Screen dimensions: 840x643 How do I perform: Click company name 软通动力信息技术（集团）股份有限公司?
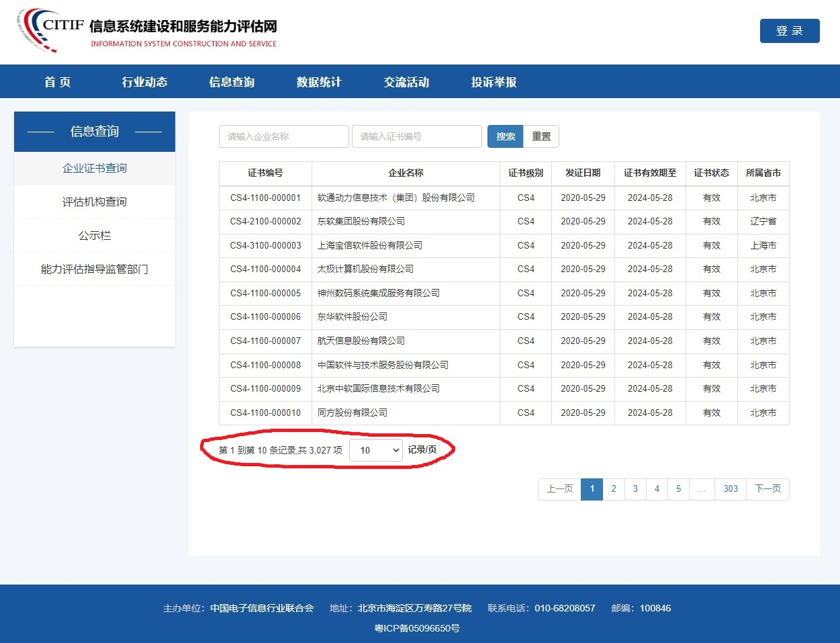click(x=396, y=198)
